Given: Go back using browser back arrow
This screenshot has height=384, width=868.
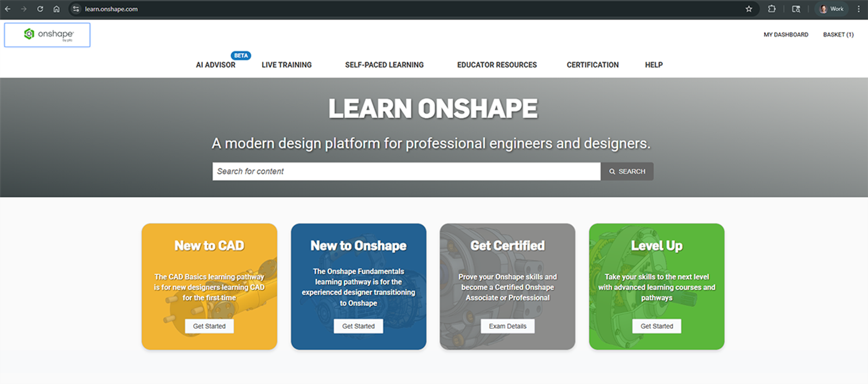Looking at the screenshot, I should (x=8, y=9).
